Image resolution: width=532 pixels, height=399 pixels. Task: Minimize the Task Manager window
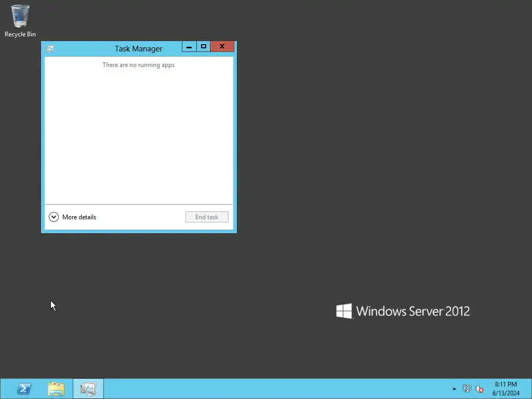point(189,46)
